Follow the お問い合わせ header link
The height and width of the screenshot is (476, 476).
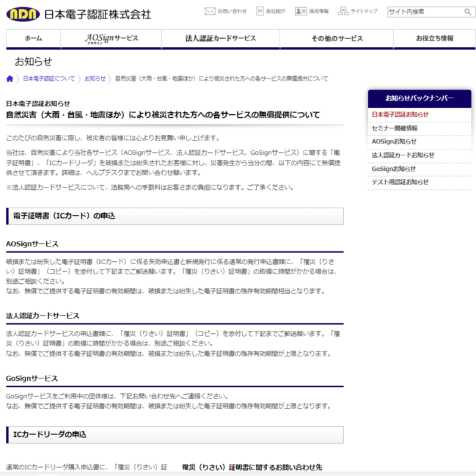[x=232, y=11]
